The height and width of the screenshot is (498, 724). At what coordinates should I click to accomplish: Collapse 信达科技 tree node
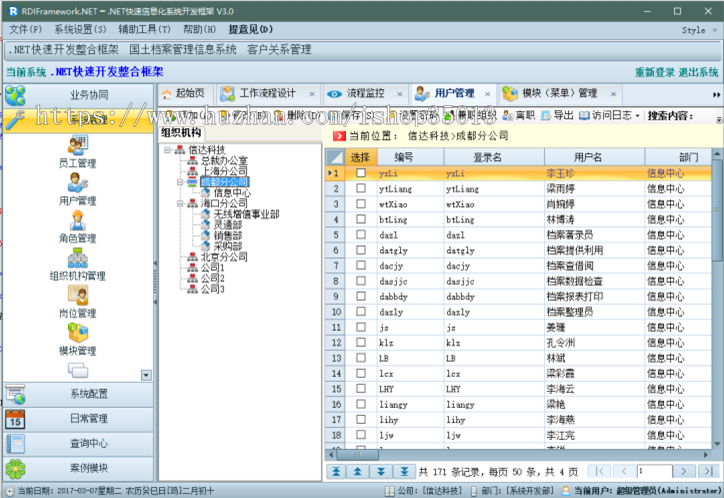(x=168, y=150)
